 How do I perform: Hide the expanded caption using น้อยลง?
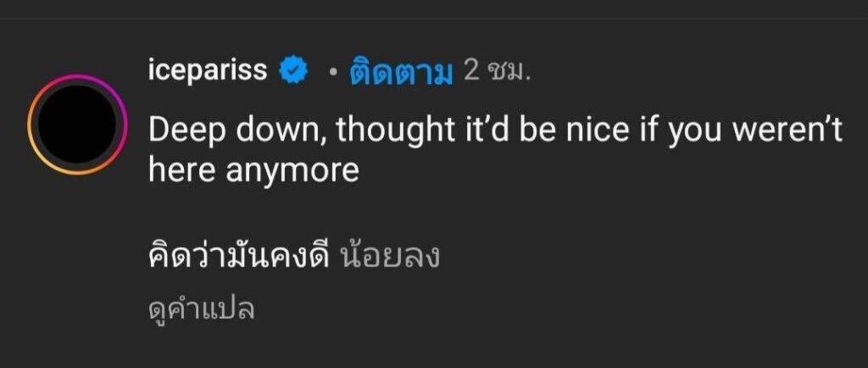388,257
